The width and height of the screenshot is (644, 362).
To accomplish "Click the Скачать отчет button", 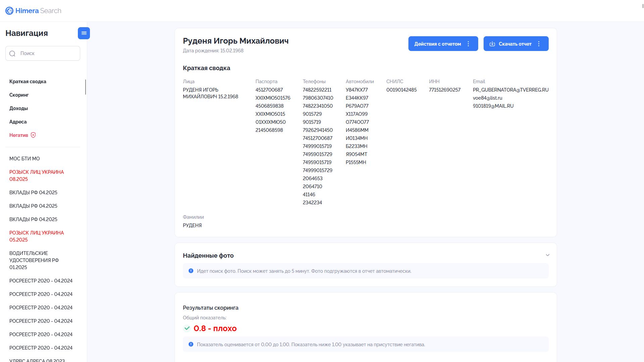I will 516,44.
